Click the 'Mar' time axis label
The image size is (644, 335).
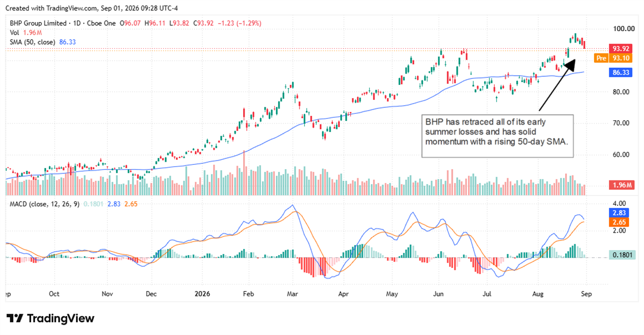click(x=292, y=294)
